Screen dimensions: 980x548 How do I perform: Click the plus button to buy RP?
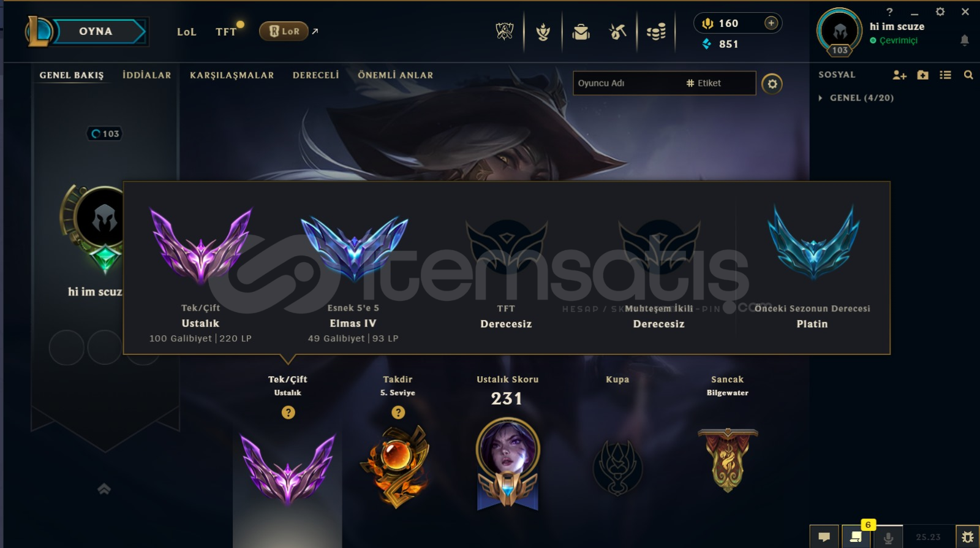click(771, 23)
